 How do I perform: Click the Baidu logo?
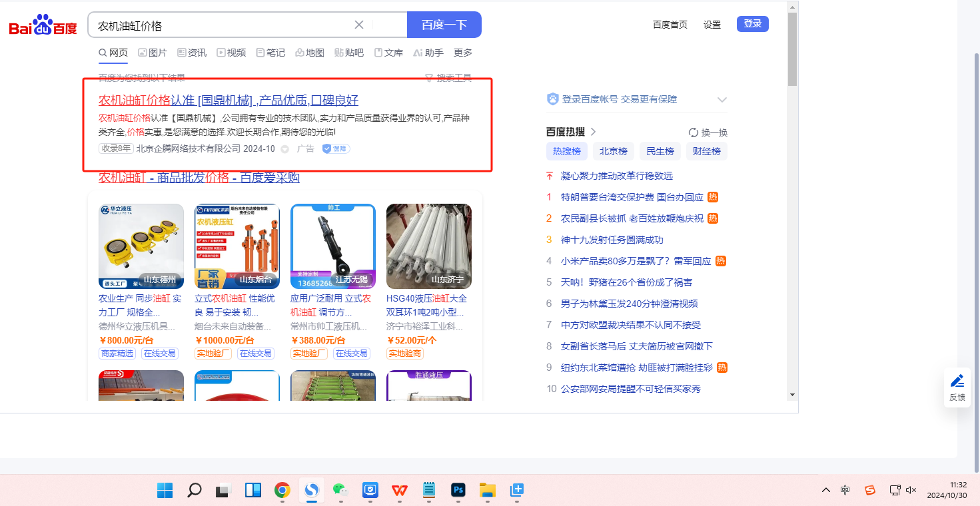(x=43, y=25)
